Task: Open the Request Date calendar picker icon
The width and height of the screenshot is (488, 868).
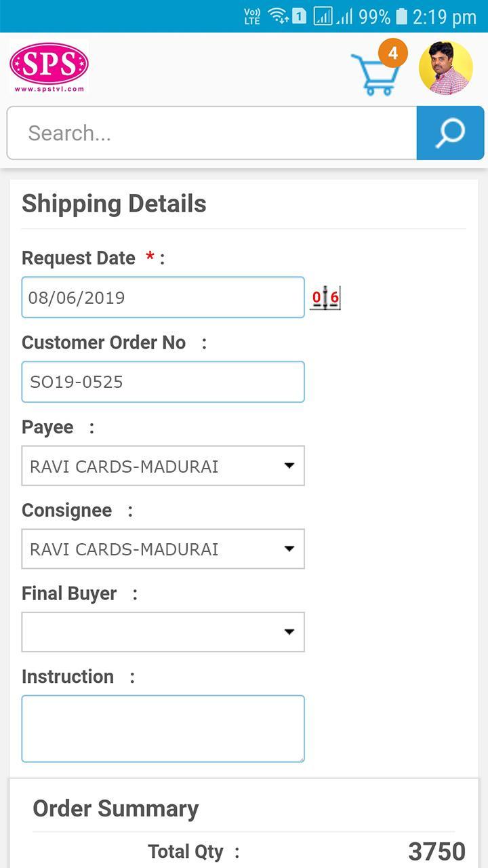Action: tap(325, 297)
